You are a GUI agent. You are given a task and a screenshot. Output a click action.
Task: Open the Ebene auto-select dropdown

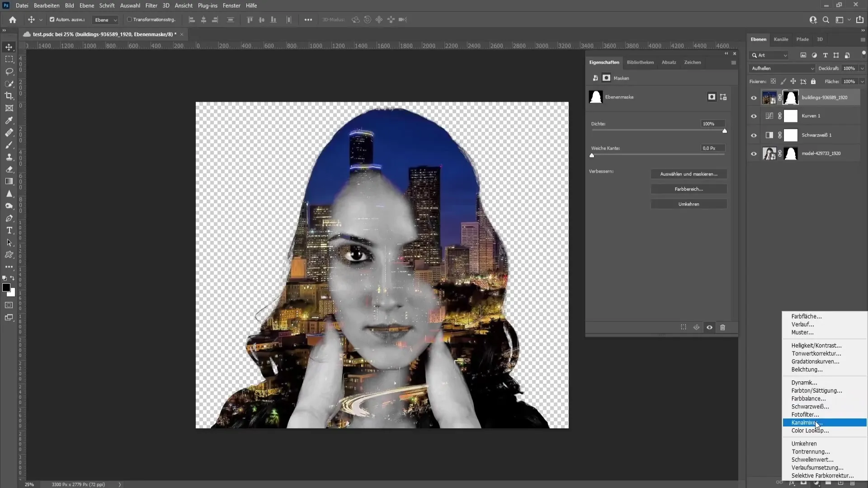click(x=105, y=20)
